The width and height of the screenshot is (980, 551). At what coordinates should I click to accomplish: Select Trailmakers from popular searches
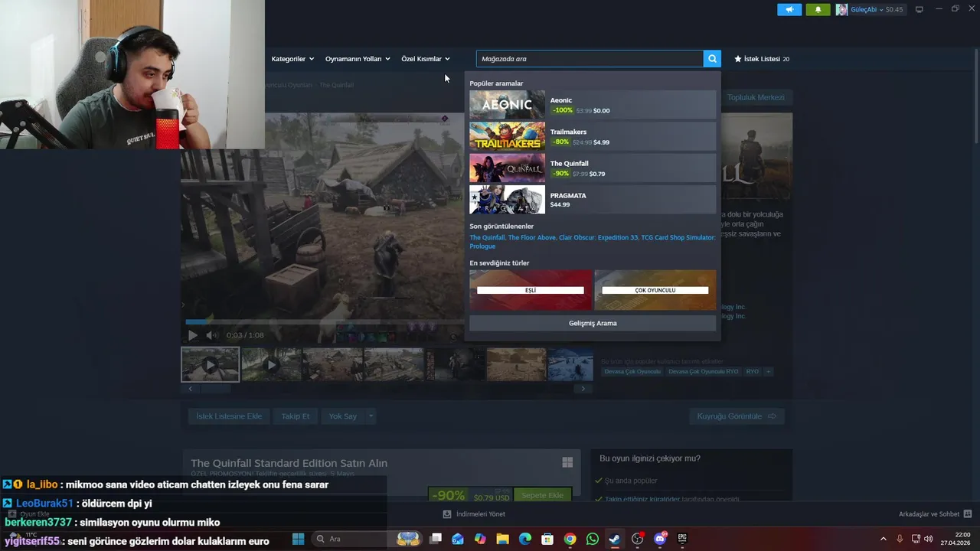click(x=593, y=136)
